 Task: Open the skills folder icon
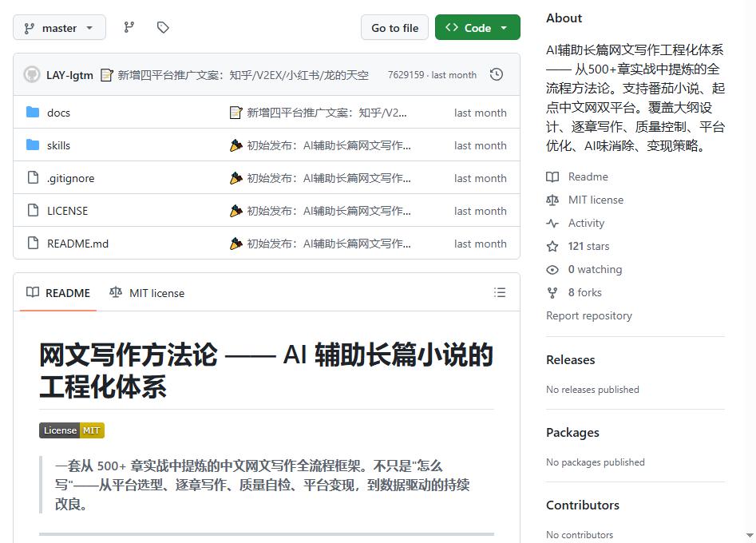33,145
